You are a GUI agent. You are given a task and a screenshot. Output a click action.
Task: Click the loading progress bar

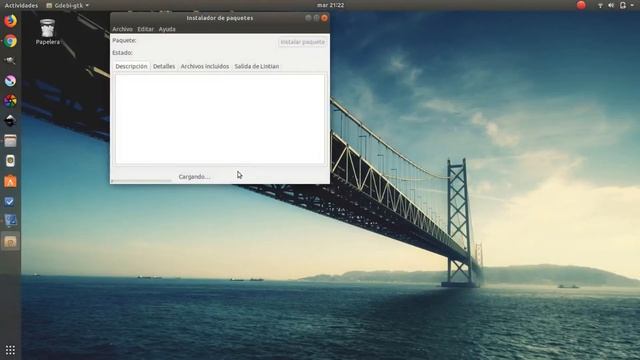141,180
